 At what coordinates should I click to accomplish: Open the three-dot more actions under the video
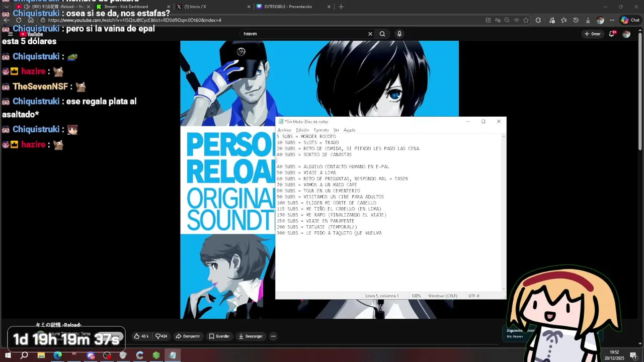pos(273,336)
